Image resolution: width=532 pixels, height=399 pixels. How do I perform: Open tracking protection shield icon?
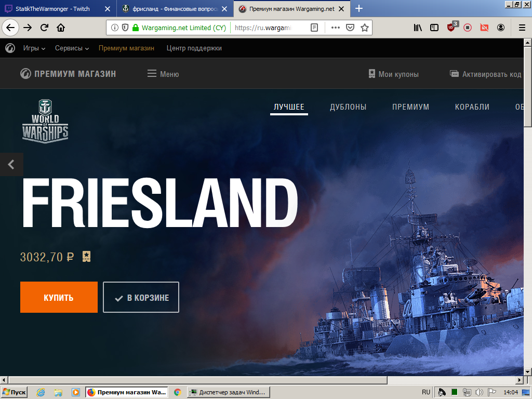click(x=125, y=28)
